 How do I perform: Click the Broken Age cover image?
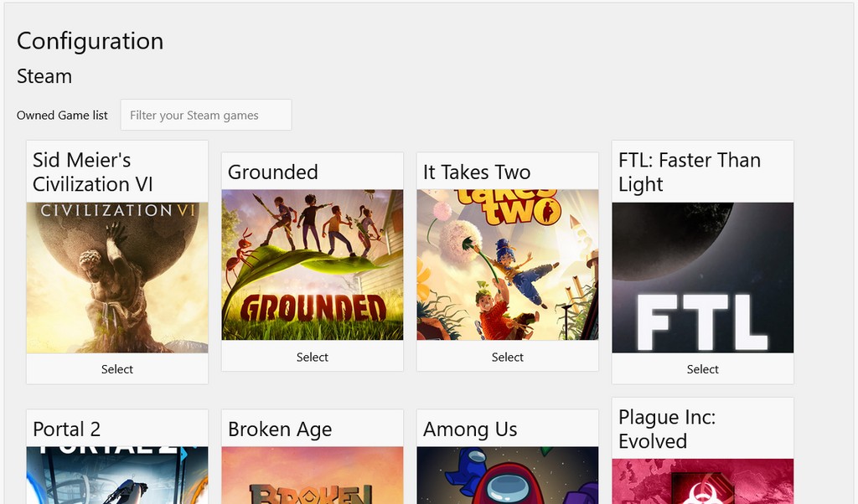point(313,476)
